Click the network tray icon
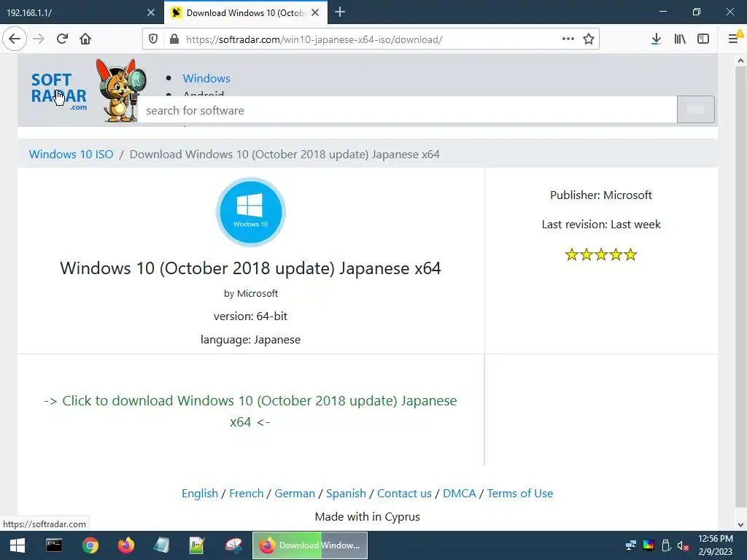Image resolution: width=747 pixels, height=560 pixels. [x=631, y=545]
